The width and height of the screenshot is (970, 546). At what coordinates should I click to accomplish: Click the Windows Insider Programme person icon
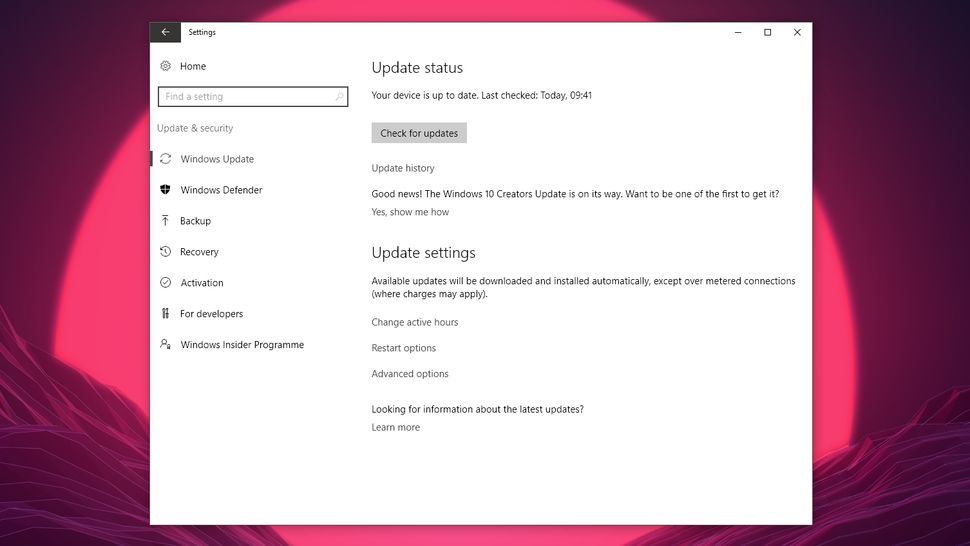165,344
